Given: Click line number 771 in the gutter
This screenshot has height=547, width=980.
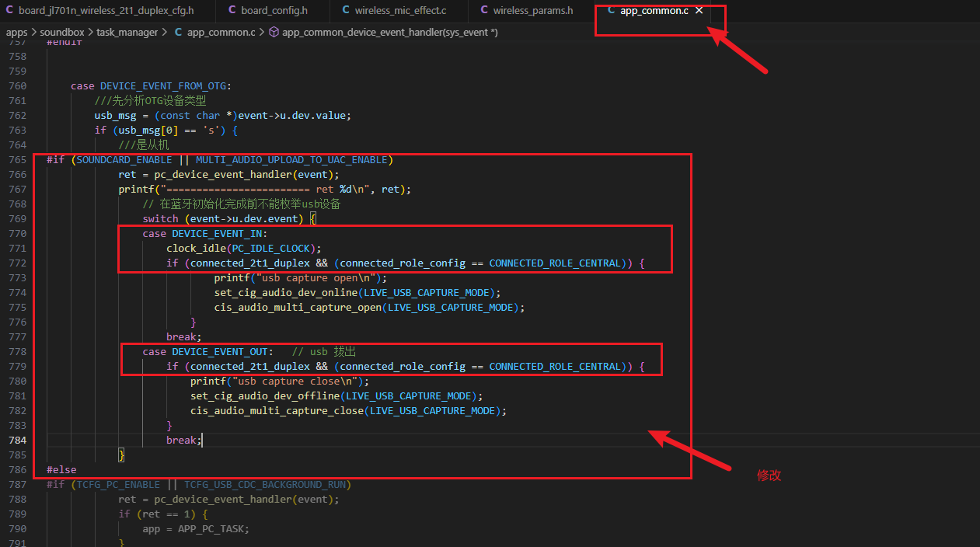Looking at the screenshot, I should 16,249.
